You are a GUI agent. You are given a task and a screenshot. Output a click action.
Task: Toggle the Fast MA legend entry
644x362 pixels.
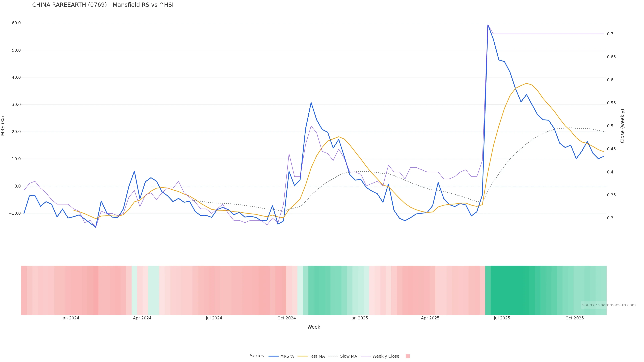[317, 356]
